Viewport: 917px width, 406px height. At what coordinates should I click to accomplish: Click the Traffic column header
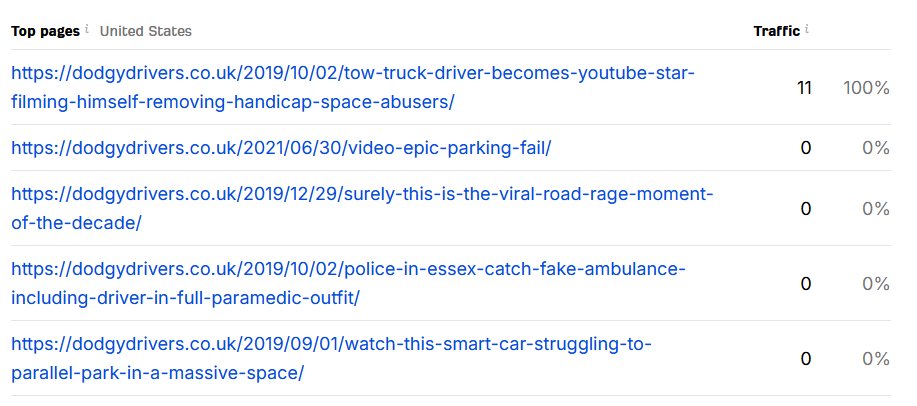776,31
